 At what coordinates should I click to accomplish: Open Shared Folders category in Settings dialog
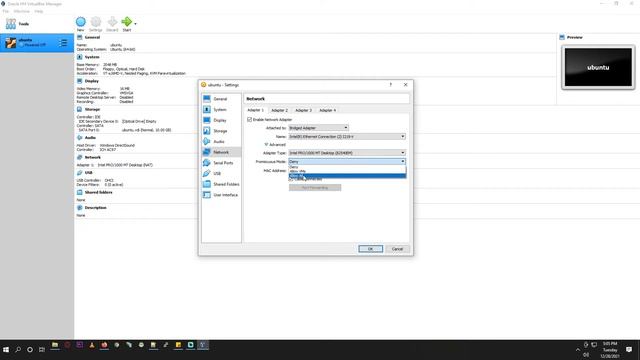click(221, 184)
